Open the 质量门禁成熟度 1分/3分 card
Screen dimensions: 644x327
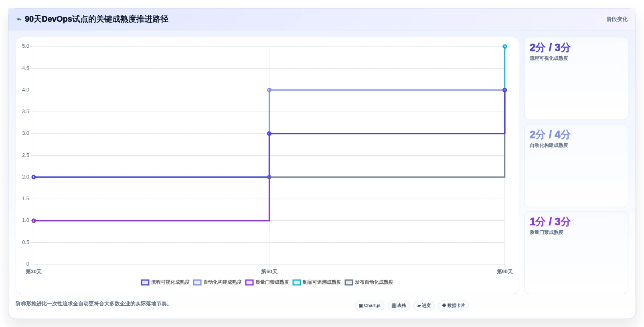576,253
